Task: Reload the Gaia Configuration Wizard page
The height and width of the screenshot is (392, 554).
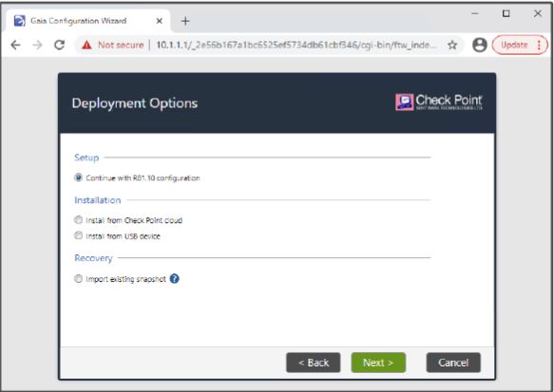Action: click(59, 45)
